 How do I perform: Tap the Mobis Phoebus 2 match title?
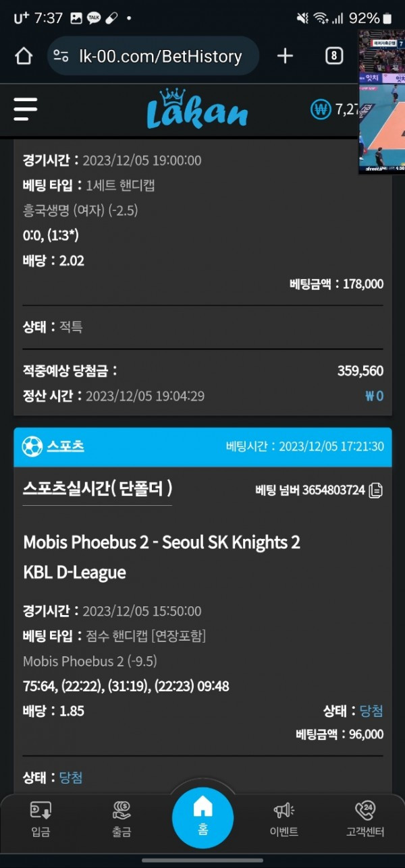[162, 542]
